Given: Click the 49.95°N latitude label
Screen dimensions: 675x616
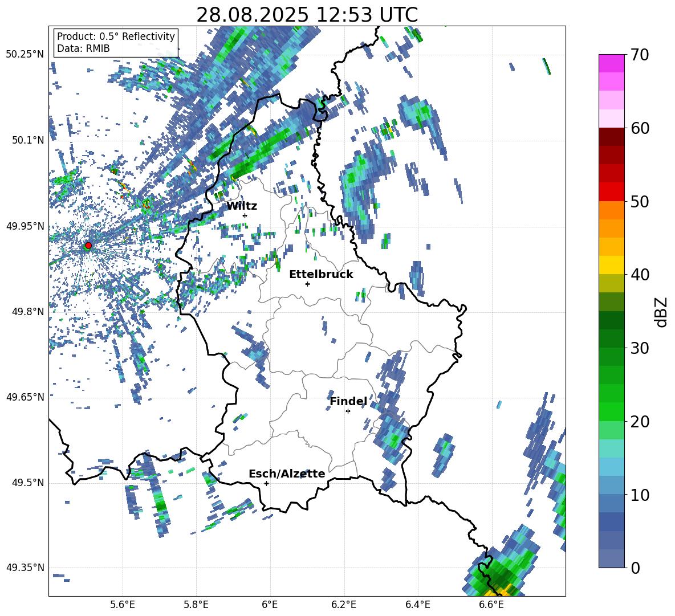Looking at the screenshot, I should 25,226.
